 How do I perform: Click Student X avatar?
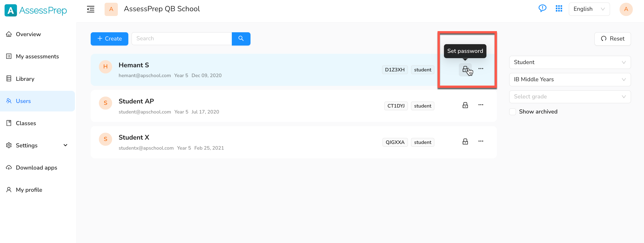(x=105, y=139)
